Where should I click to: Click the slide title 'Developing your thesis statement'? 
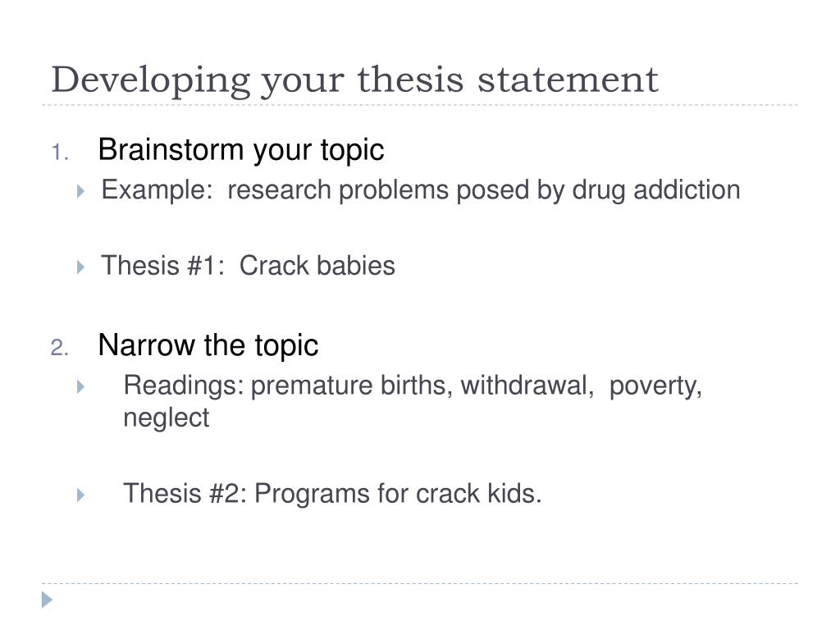point(354,81)
